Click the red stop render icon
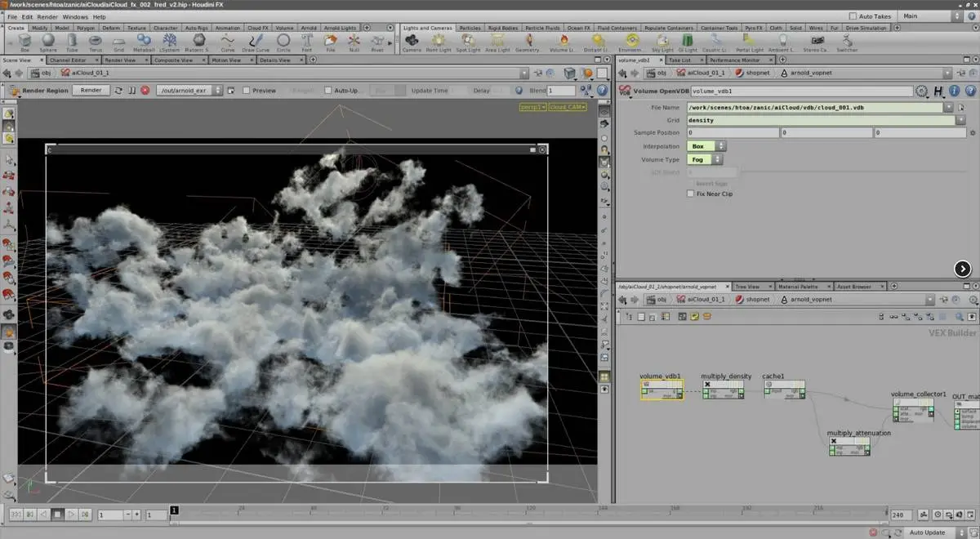The width and height of the screenshot is (980, 539). (146, 91)
